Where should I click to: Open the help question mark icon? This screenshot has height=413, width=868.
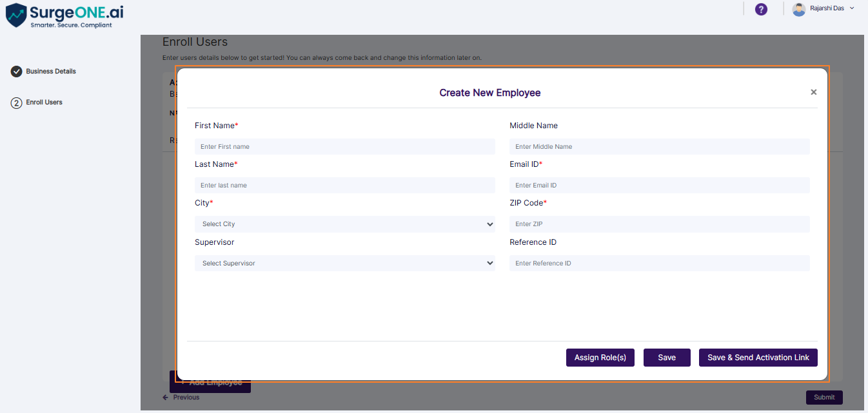coord(762,9)
